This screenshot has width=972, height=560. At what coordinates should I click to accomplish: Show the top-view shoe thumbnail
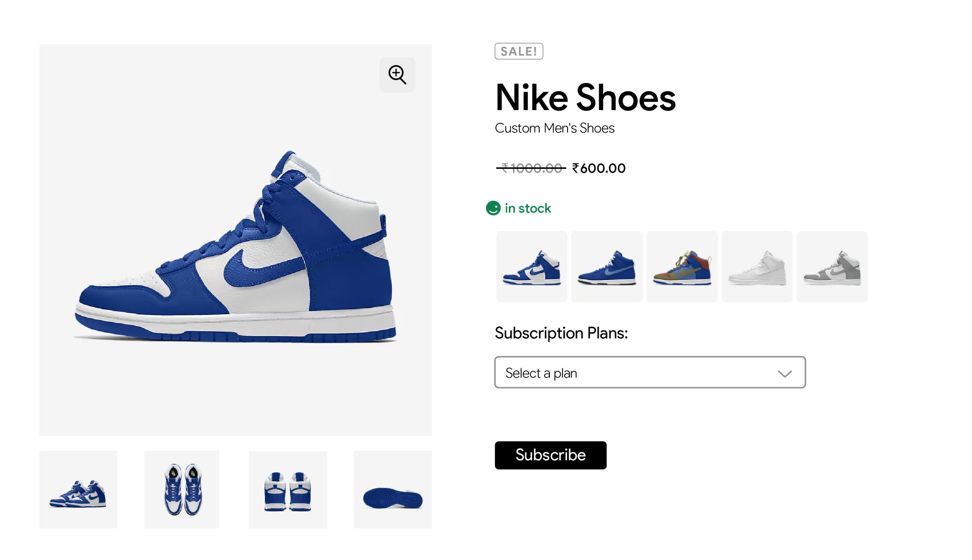[181, 489]
